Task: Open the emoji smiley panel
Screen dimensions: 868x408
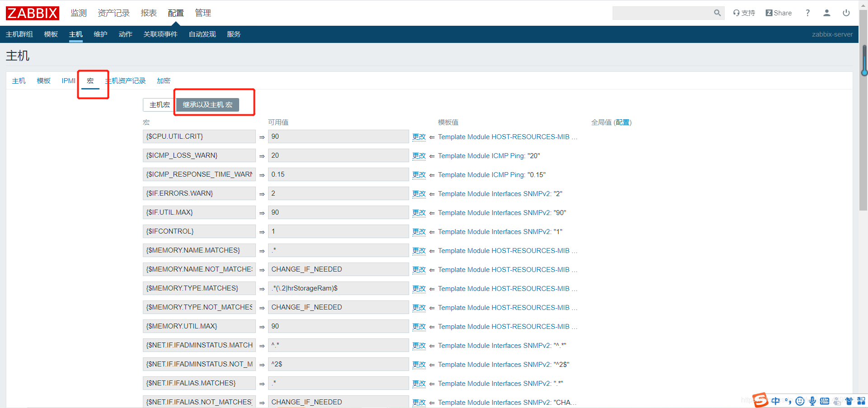Action: pyautogui.click(x=800, y=401)
